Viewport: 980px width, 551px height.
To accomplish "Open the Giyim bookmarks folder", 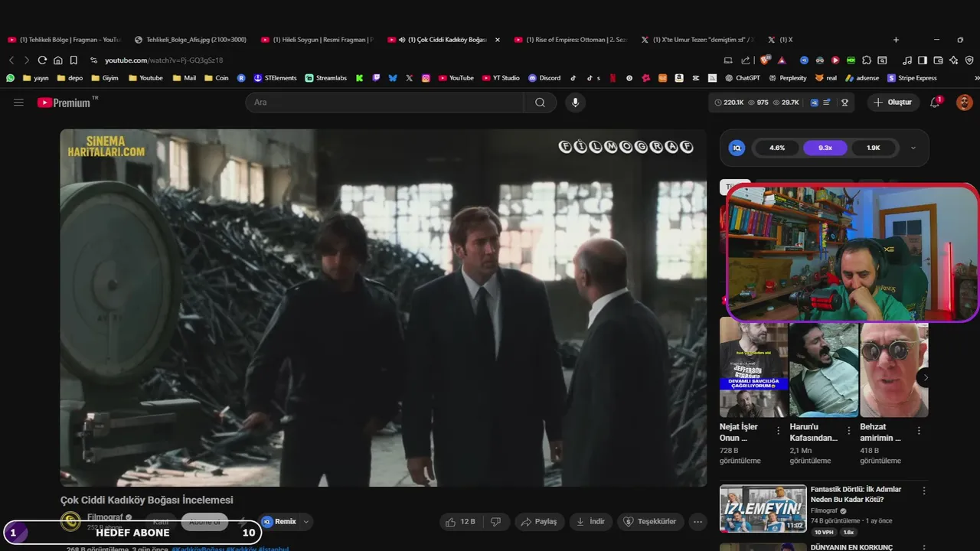I will [x=105, y=78].
